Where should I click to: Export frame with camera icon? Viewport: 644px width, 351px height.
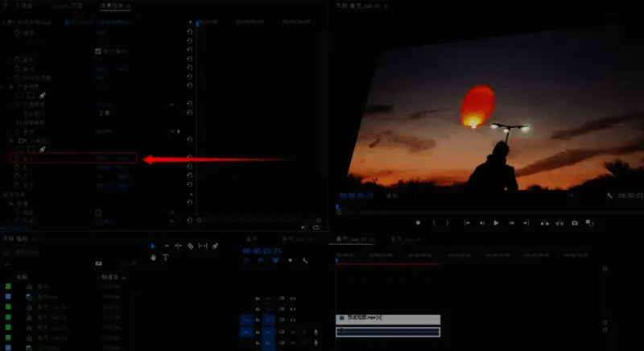tap(575, 223)
